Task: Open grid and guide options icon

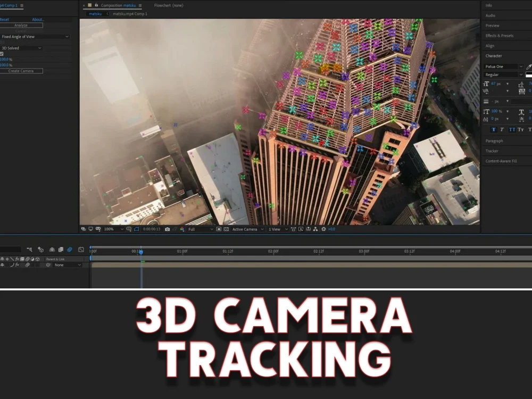Action: [129, 229]
